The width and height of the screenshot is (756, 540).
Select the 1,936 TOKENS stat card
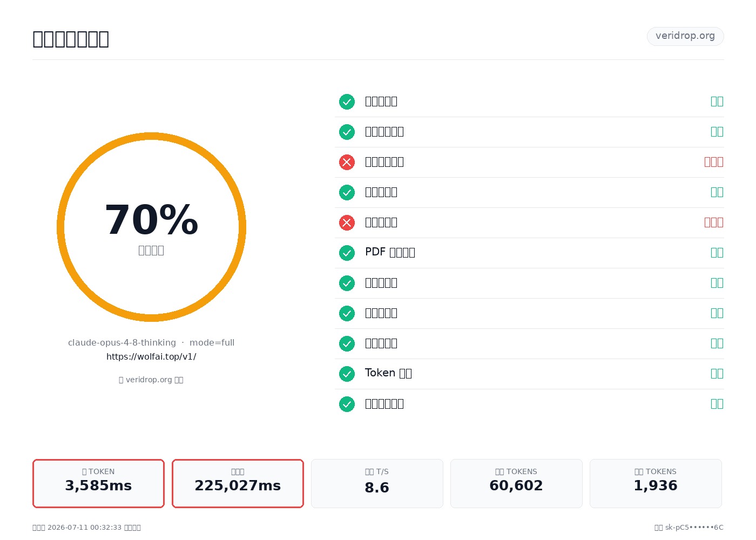click(656, 483)
